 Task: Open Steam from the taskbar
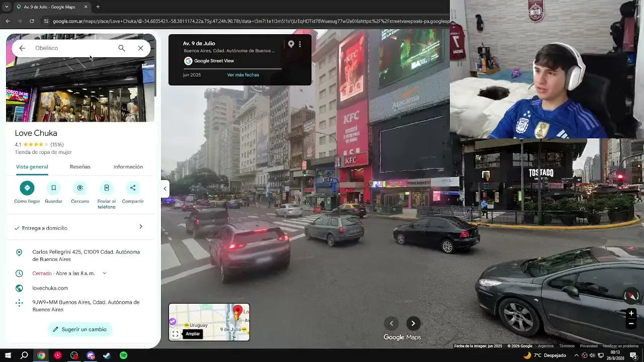pos(107,355)
